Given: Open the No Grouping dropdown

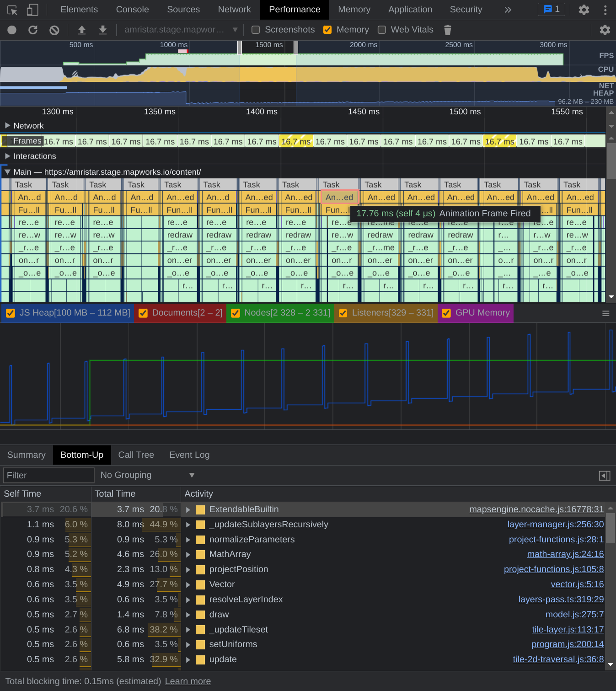Looking at the screenshot, I should point(148,475).
